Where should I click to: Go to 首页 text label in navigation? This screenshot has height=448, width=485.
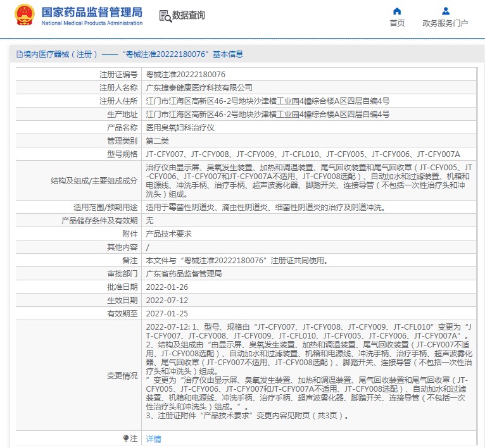397,23
